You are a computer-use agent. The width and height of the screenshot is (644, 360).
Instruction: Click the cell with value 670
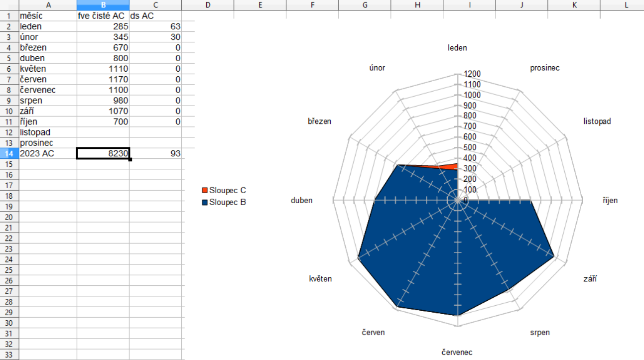103,48
